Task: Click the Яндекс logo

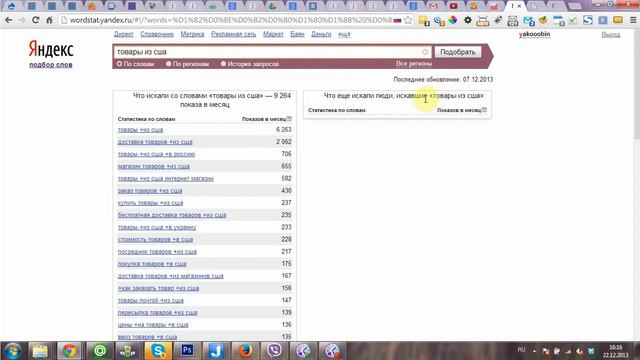Action: click(x=51, y=49)
